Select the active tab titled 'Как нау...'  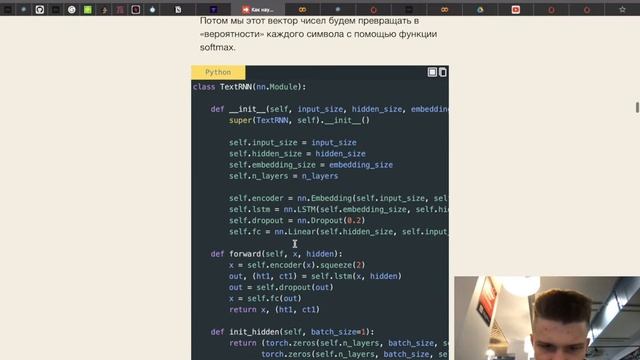258,9
